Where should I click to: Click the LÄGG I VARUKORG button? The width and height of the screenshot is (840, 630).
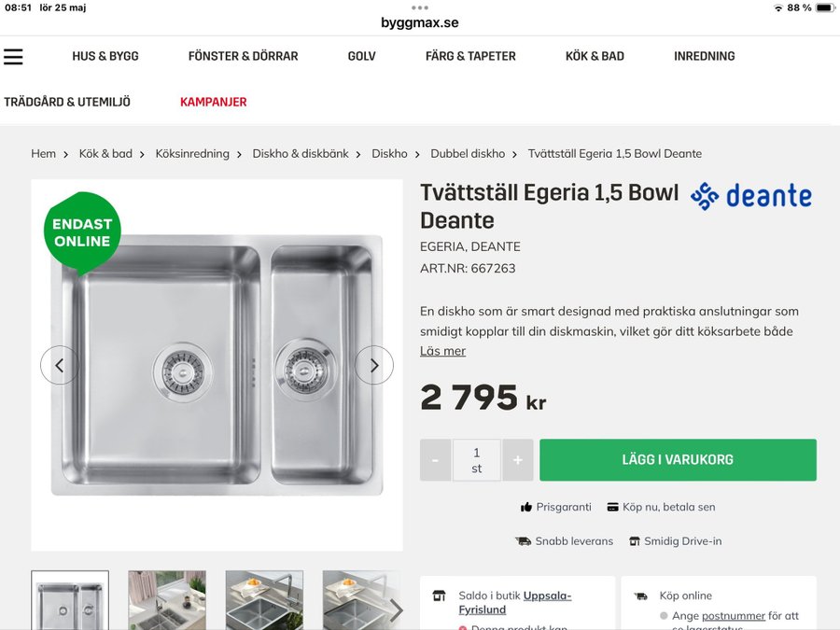pos(678,459)
